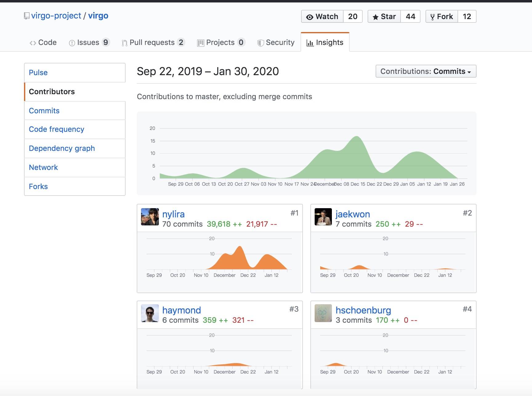The image size is (532, 396).
Task: Click the Star icon
Action: (375, 17)
